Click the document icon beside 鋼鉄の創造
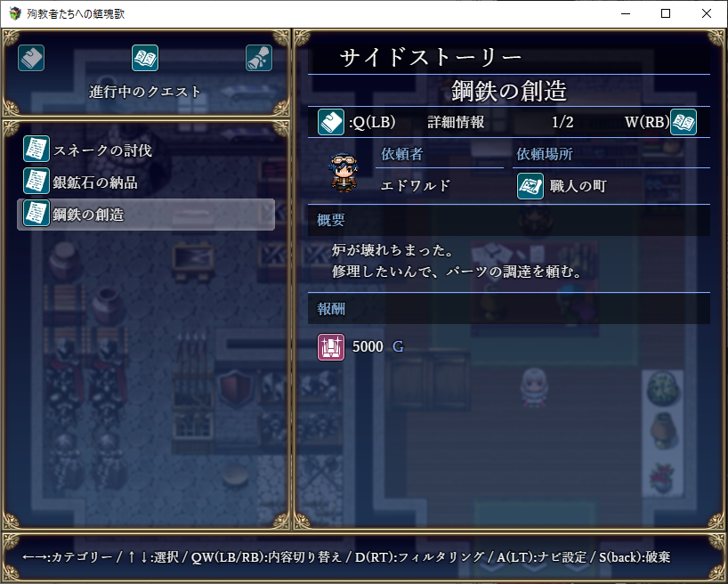Image resolution: width=728 pixels, height=584 pixels. tap(36, 214)
